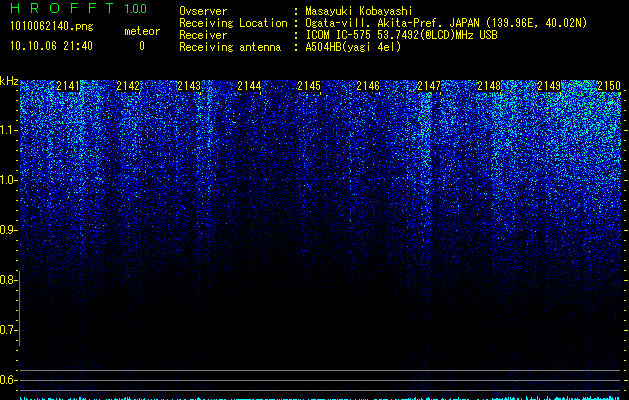This screenshot has width=629, height=400.
Task: Select the file name 1010062140.png
Action: [51, 27]
